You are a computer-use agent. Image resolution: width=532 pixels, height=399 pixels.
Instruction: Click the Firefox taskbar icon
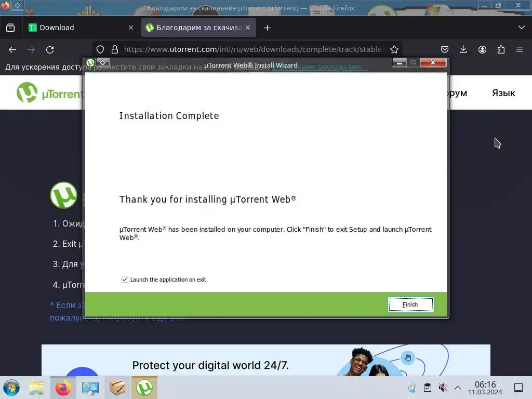tap(63, 388)
